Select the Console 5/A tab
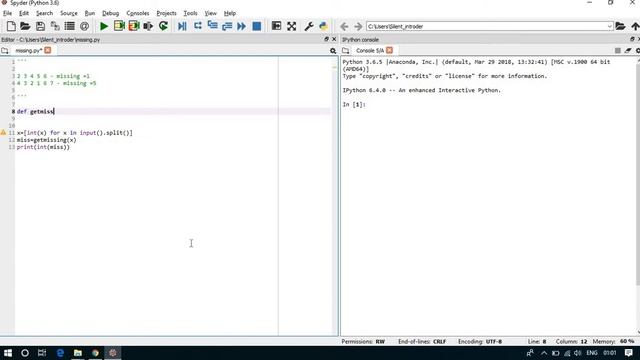 tap(370, 51)
